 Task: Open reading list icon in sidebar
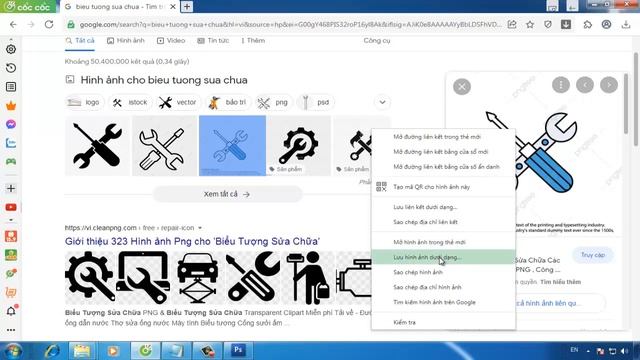click(11, 87)
